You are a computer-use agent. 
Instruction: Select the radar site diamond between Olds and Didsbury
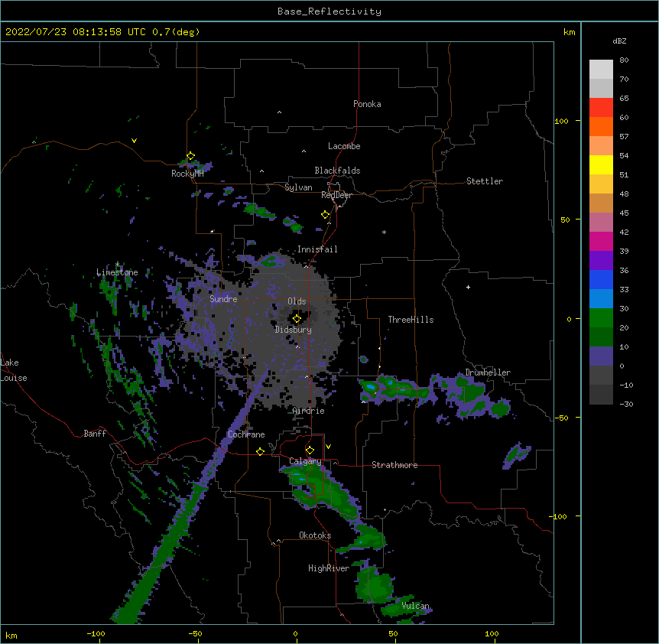pos(297,319)
